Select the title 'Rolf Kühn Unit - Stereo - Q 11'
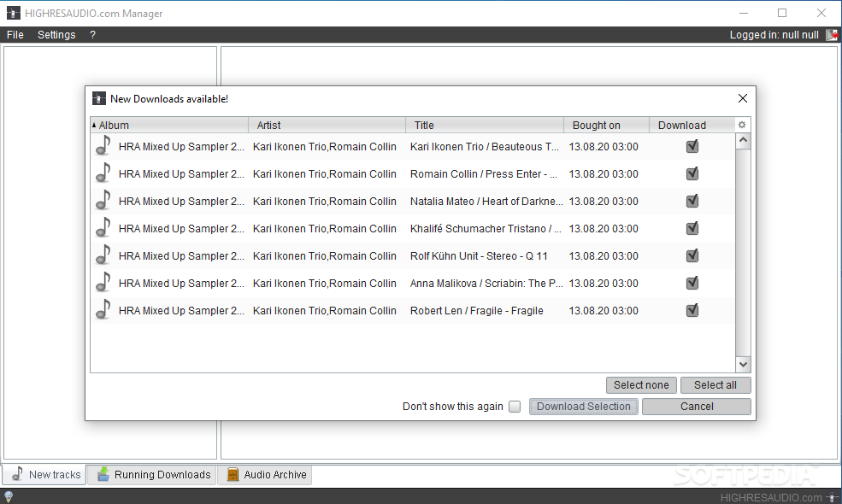This screenshot has width=842, height=504. coord(479,256)
